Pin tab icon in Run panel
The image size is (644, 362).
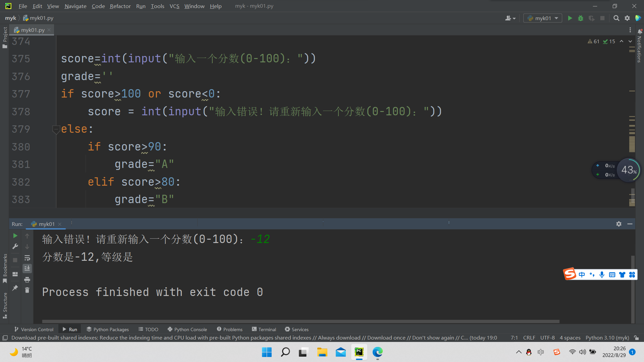tap(15, 288)
